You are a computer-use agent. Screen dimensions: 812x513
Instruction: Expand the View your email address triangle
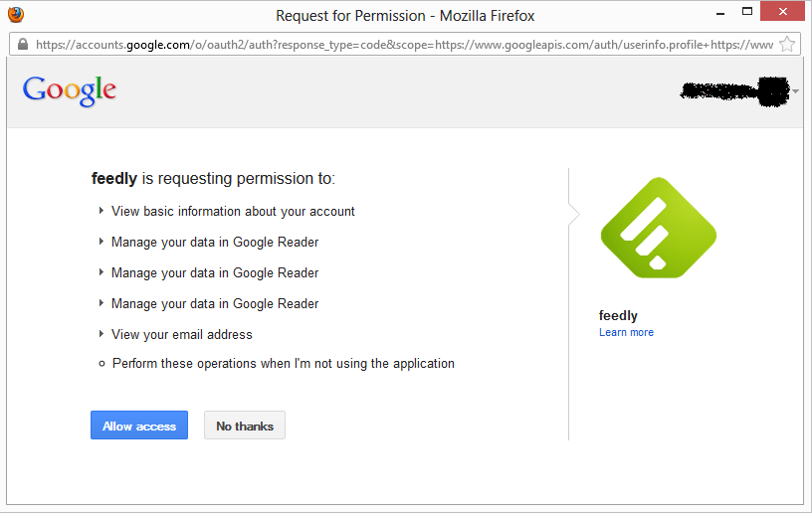tap(101, 334)
